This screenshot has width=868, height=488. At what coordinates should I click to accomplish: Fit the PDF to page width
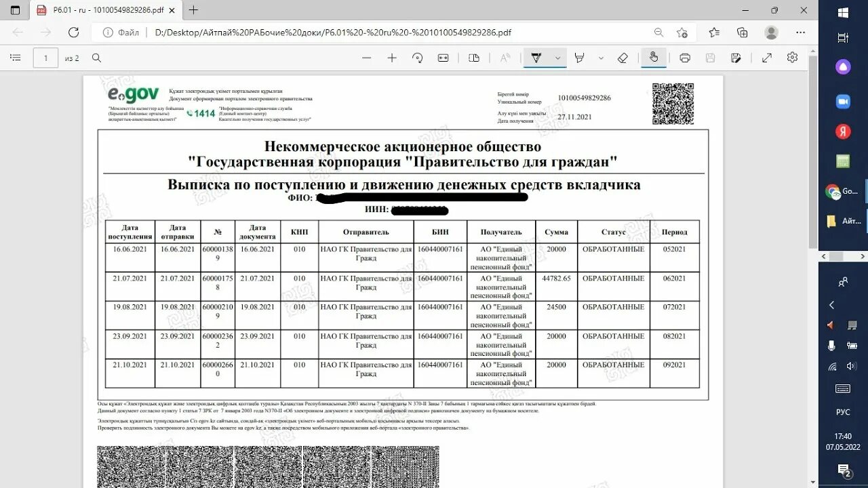click(443, 58)
